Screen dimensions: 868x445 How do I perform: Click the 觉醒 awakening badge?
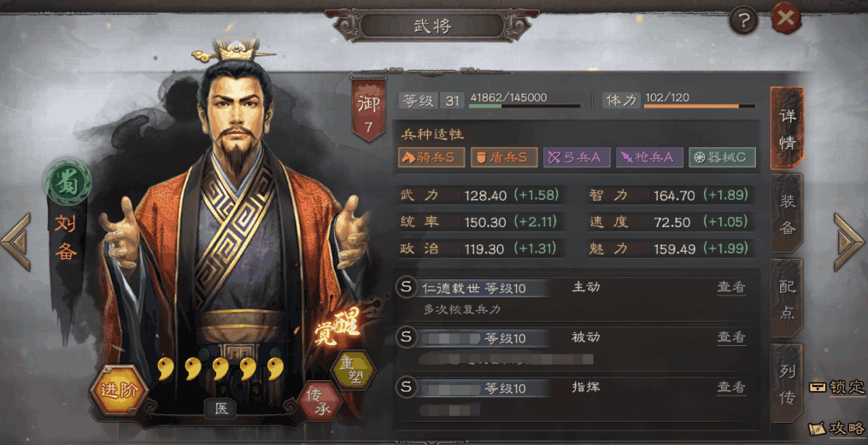[338, 326]
